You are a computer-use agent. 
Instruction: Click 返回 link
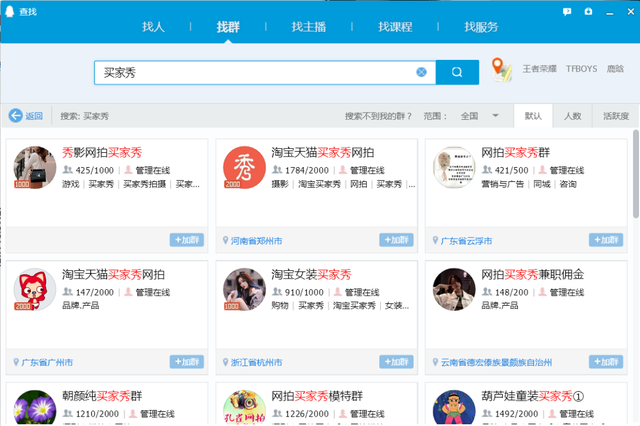click(34, 116)
